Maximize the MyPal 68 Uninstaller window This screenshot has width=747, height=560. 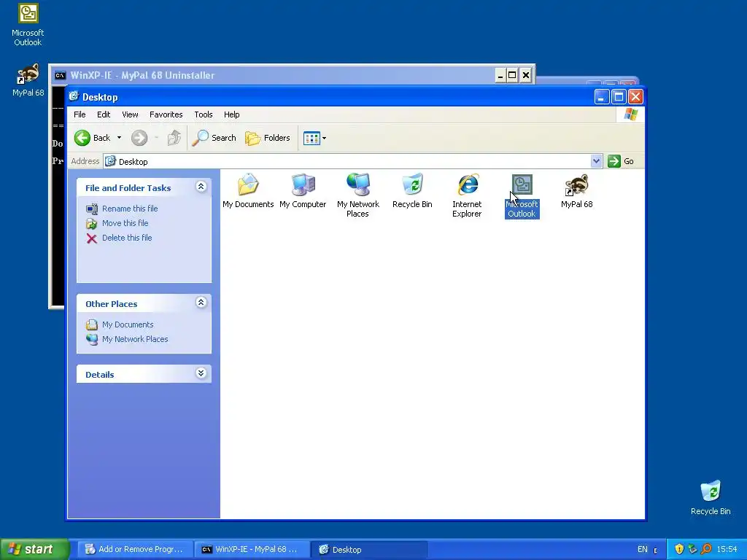(x=513, y=75)
